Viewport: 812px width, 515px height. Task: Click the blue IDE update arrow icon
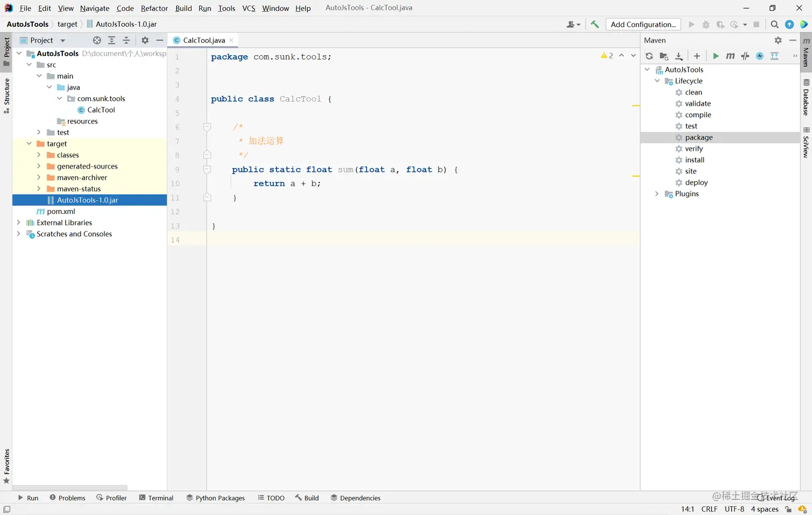[789, 24]
